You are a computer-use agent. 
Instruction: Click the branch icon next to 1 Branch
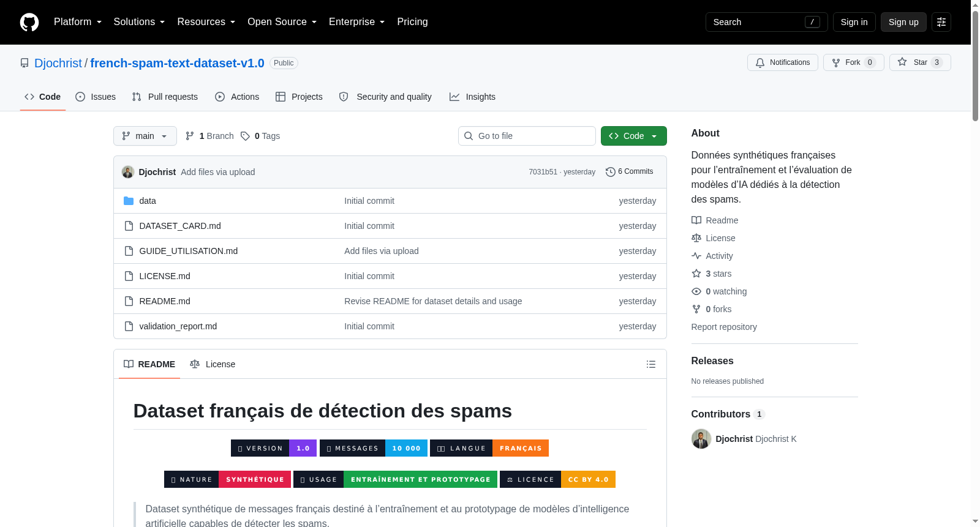[190, 136]
